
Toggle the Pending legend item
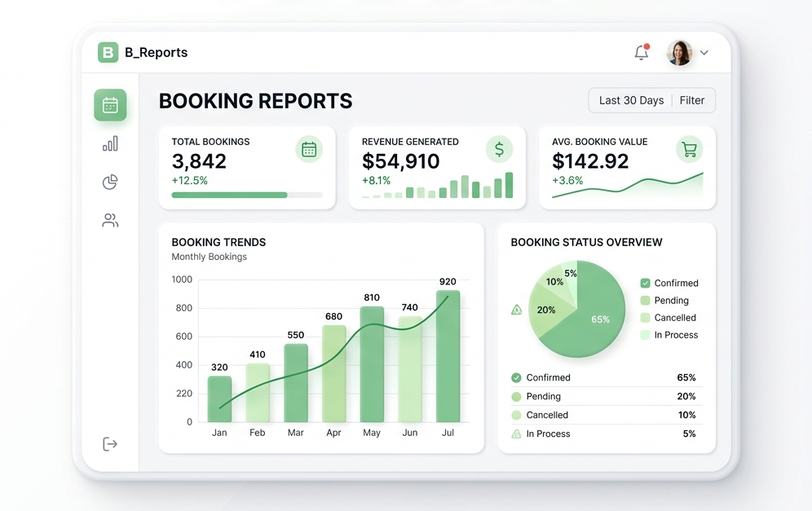tap(664, 300)
